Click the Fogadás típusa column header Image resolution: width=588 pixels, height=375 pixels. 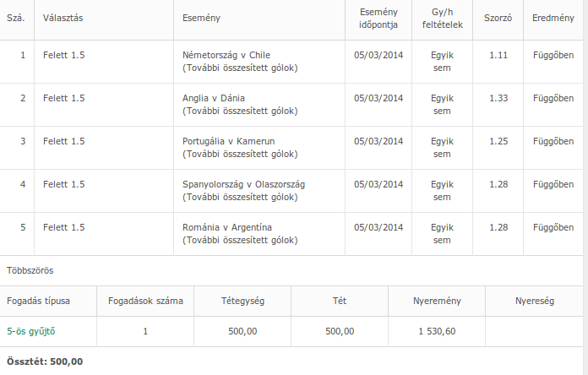39,301
